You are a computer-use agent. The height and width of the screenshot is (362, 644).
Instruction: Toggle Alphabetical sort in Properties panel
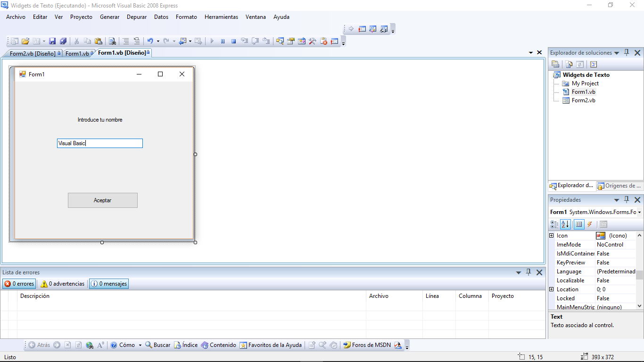[565, 224]
